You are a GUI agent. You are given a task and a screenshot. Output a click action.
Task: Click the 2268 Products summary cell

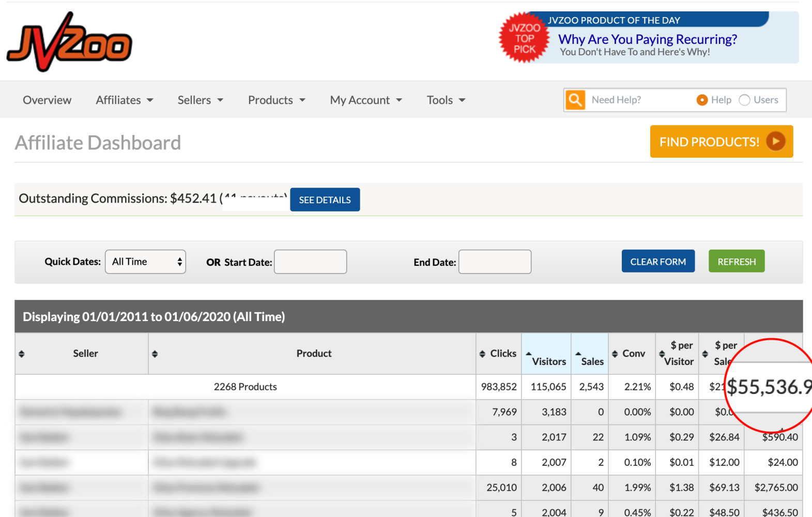click(x=246, y=387)
